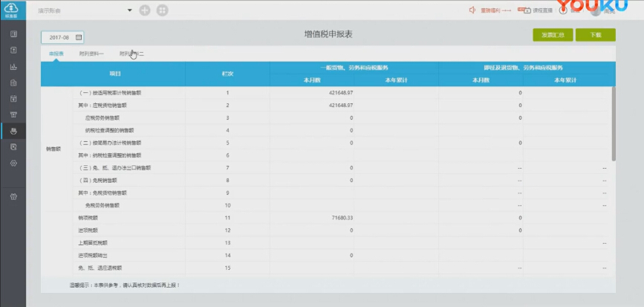The height and width of the screenshot is (307, 644).
Task: Click the 发票汇总 button
Action: 553,35
